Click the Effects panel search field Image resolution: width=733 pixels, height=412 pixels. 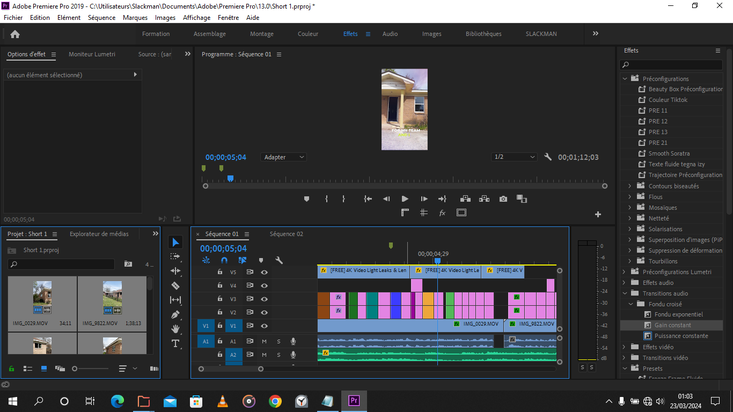tap(671, 65)
